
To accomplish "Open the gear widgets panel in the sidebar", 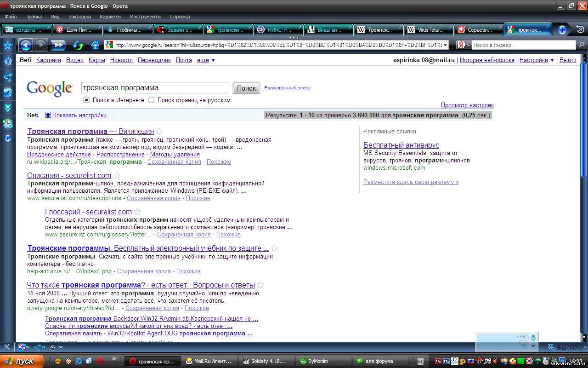I will click(8, 61).
